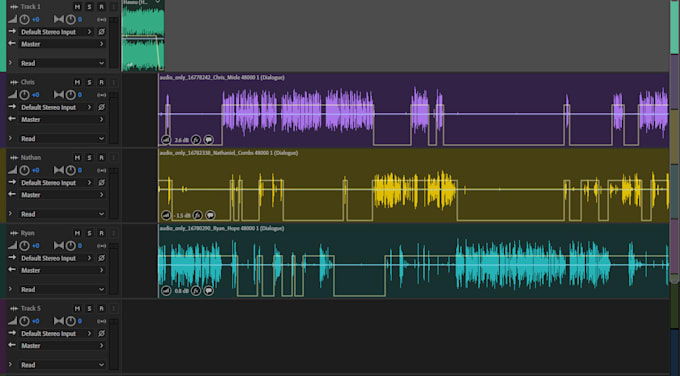Open Ryan track Default Stereo Input dropdown
680x376 pixels.
click(56, 258)
